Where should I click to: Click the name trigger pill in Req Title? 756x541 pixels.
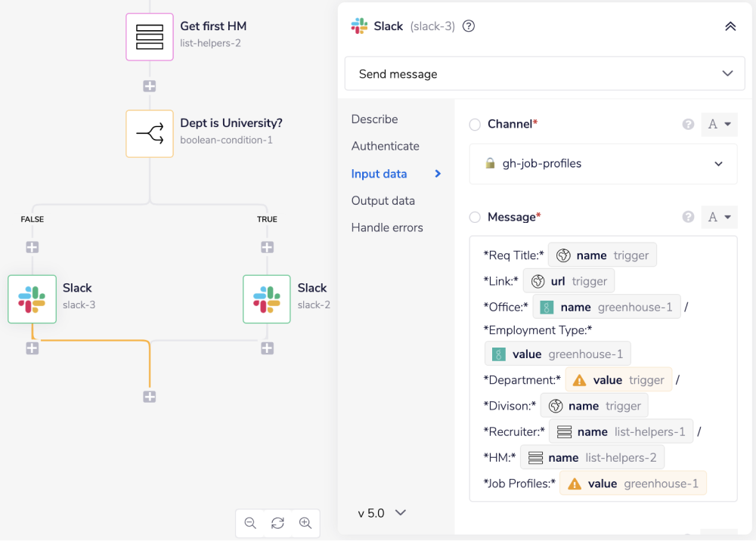click(602, 255)
